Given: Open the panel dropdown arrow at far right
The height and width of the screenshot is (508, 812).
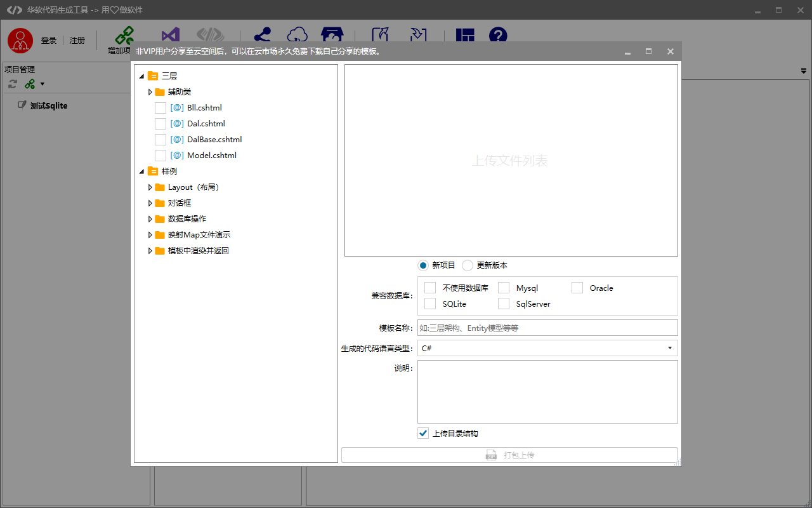Looking at the screenshot, I should [x=804, y=71].
